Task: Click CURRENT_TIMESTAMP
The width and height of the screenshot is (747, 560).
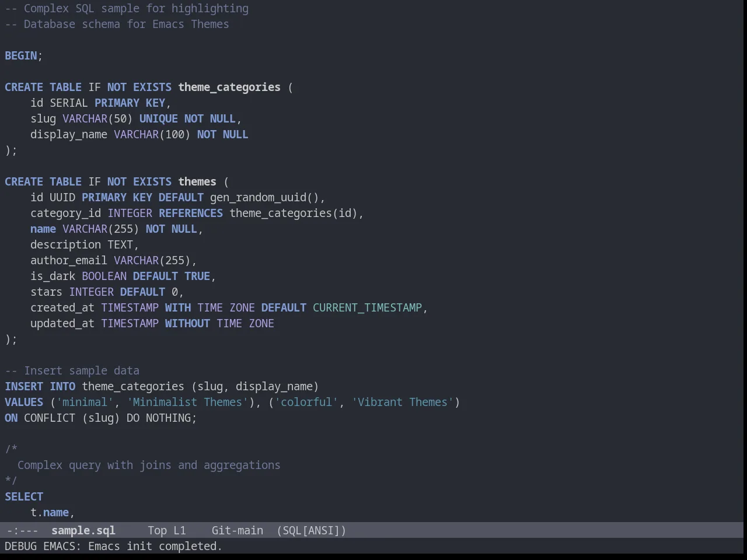Action: (x=367, y=307)
